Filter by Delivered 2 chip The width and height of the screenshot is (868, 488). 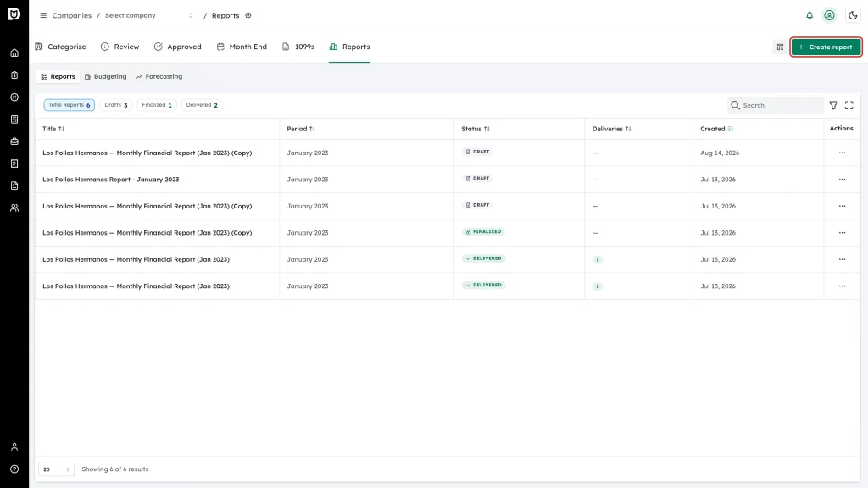point(202,105)
